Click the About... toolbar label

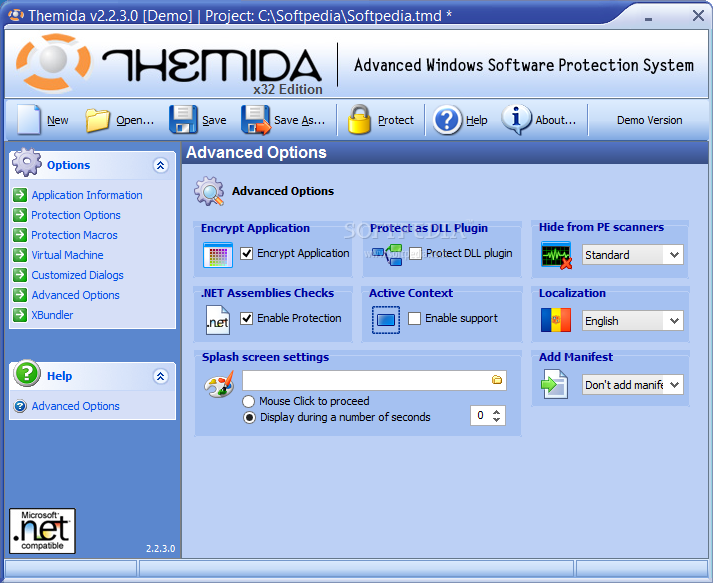[556, 120]
